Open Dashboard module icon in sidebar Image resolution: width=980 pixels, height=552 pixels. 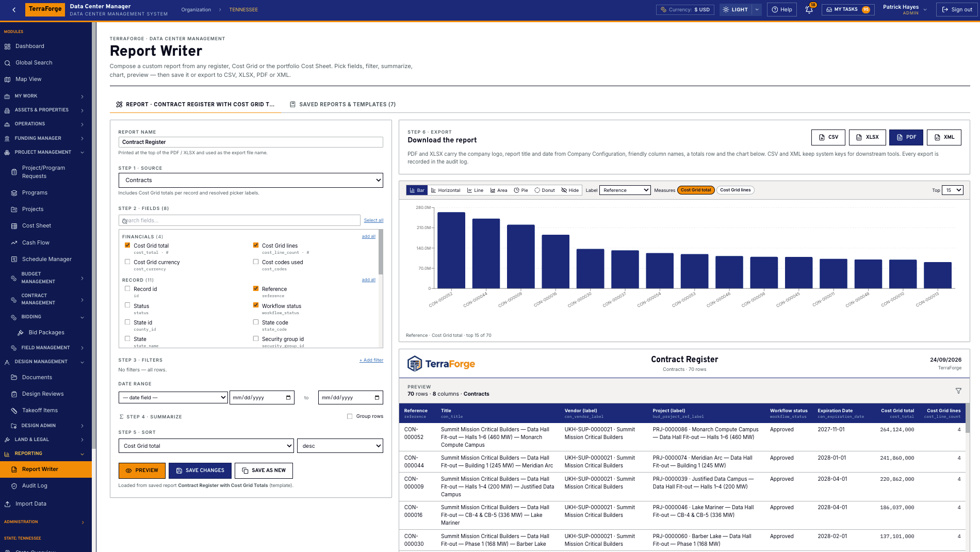pyautogui.click(x=7, y=46)
